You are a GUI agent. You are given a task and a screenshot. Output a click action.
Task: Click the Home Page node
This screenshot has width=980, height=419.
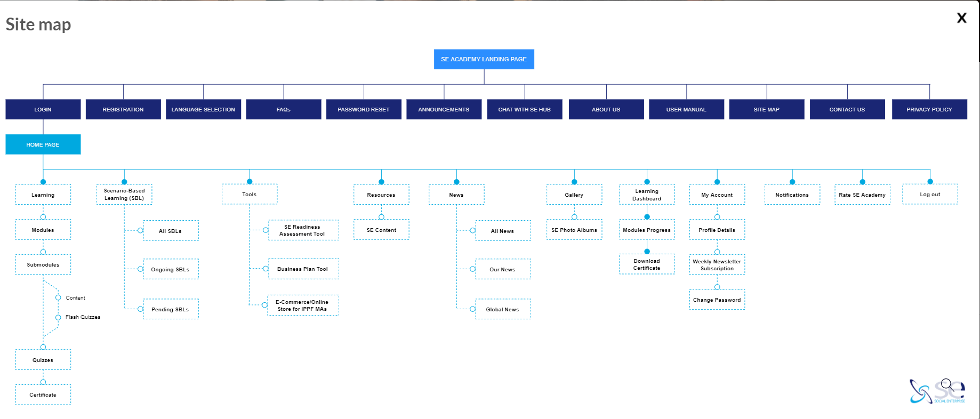pos(43,144)
